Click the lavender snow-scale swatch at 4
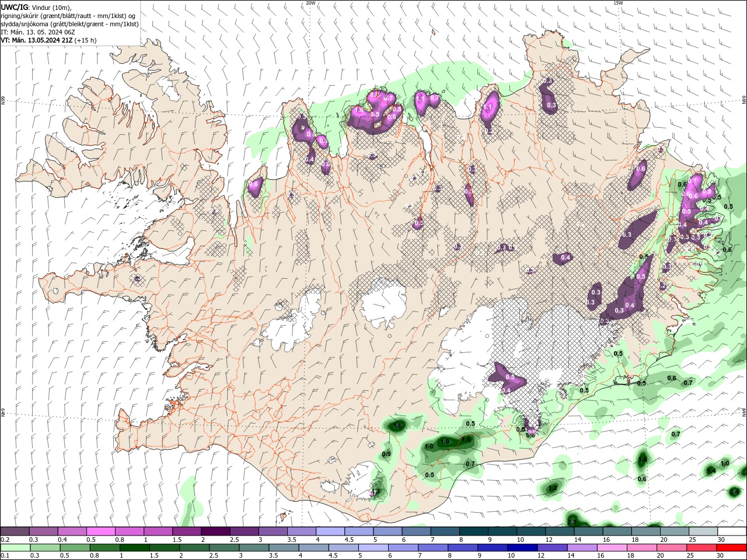Screen dimensions: 747x560 [330, 531]
